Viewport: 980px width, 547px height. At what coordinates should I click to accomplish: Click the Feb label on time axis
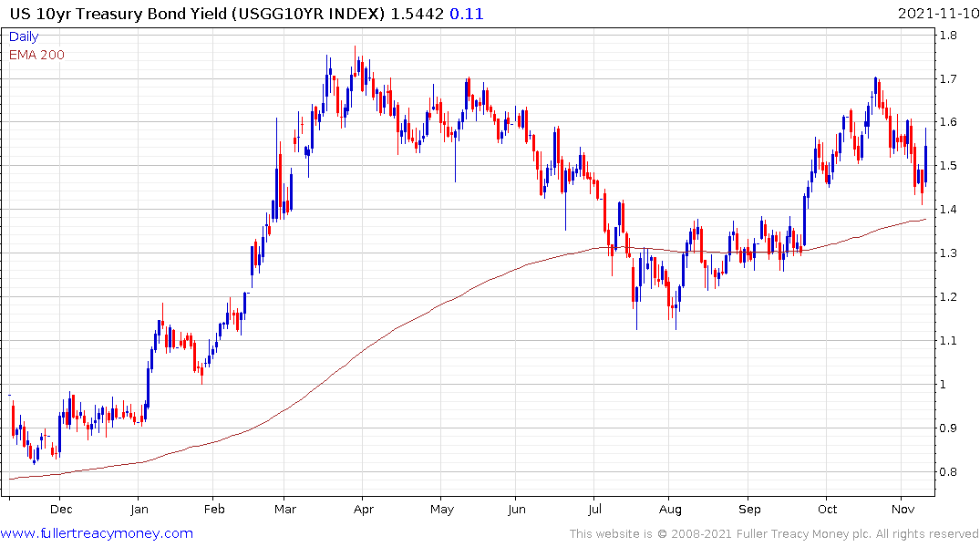(214, 509)
